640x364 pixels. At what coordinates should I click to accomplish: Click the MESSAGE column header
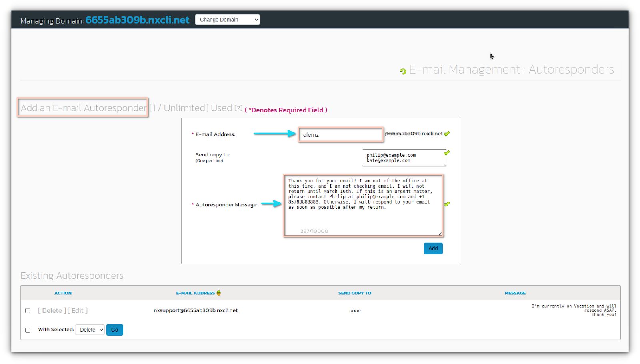[515, 293]
